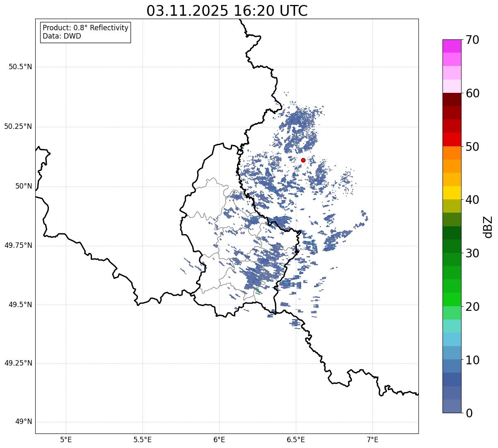Pick the yellow swatch just above 40 dBZ
The image size is (498, 448).
452,193
